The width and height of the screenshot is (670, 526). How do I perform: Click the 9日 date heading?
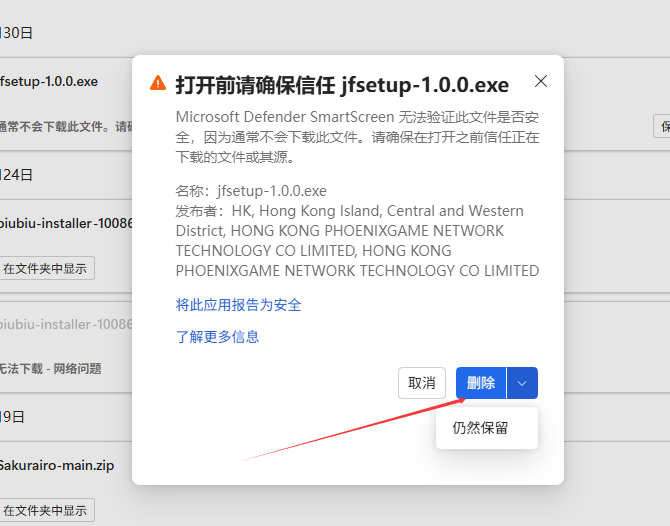pyautogui.click(x=12, y=417)
